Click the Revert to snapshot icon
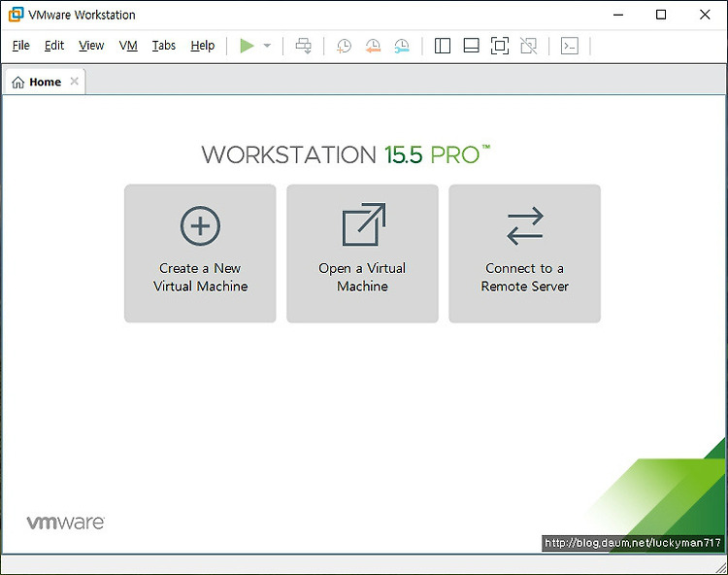 click(x=373, y=46)
